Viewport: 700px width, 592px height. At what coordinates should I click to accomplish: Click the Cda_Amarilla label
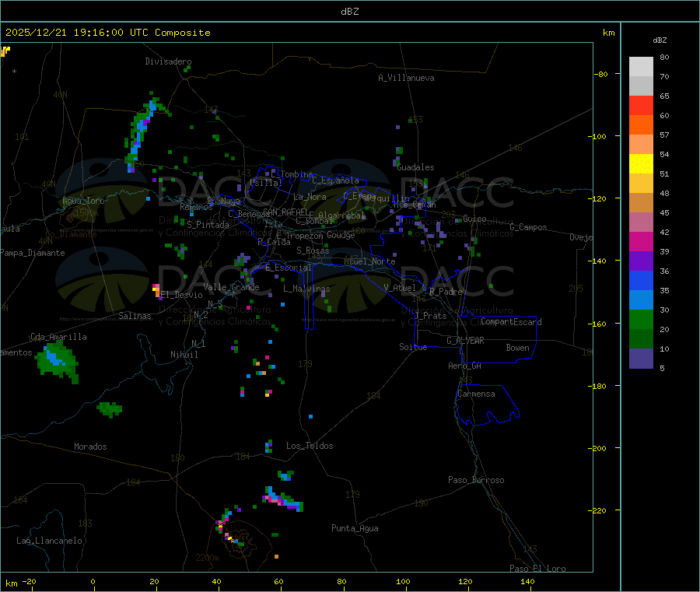point(58,337)
